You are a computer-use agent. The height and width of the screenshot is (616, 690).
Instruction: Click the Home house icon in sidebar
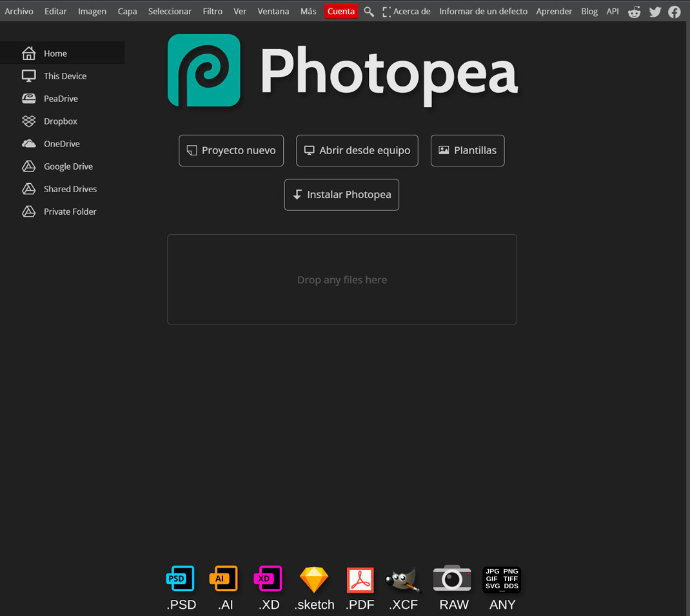28,54
